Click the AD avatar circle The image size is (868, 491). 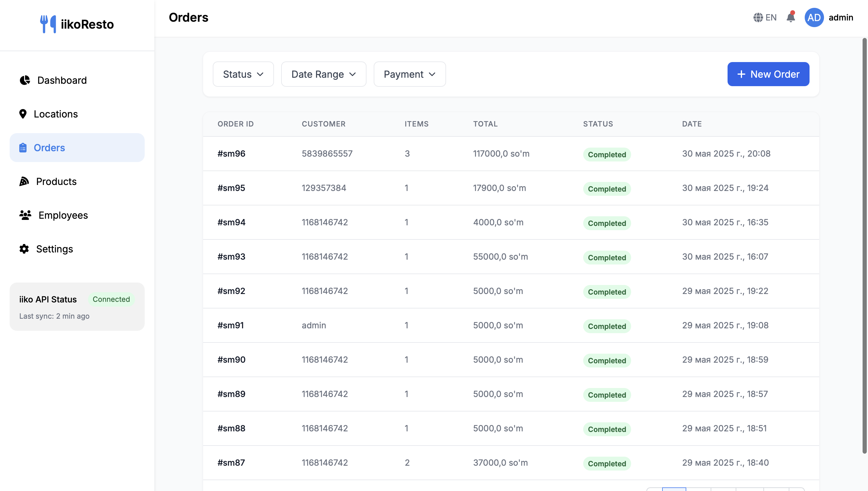(814, 17)
